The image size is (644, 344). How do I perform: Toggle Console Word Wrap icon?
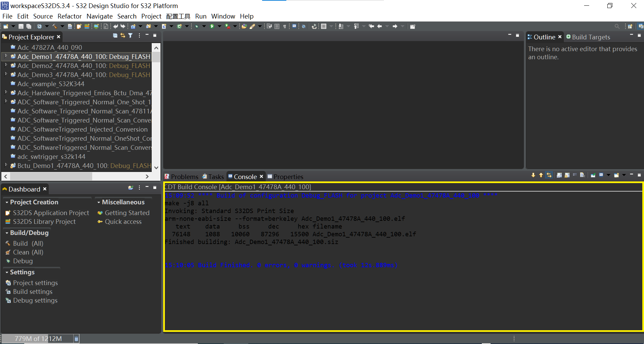(x=575, y=175)
